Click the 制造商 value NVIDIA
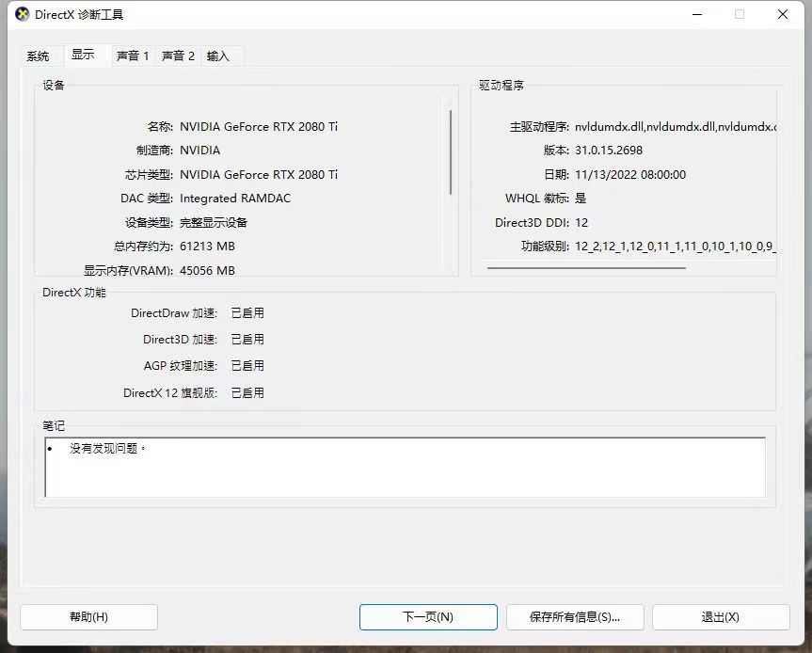The height and width of the screenshot is (653, 812). click(x=199, y=151)
